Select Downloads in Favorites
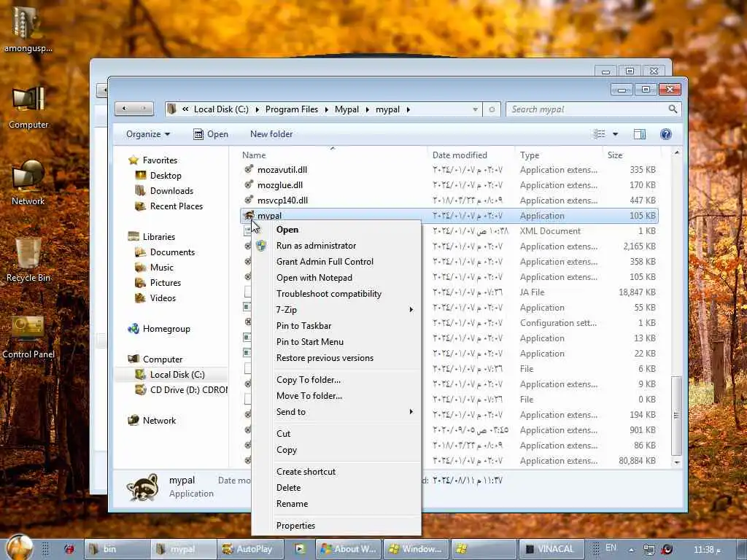This screenshot has width=747, height=560. tap(171, 190)
